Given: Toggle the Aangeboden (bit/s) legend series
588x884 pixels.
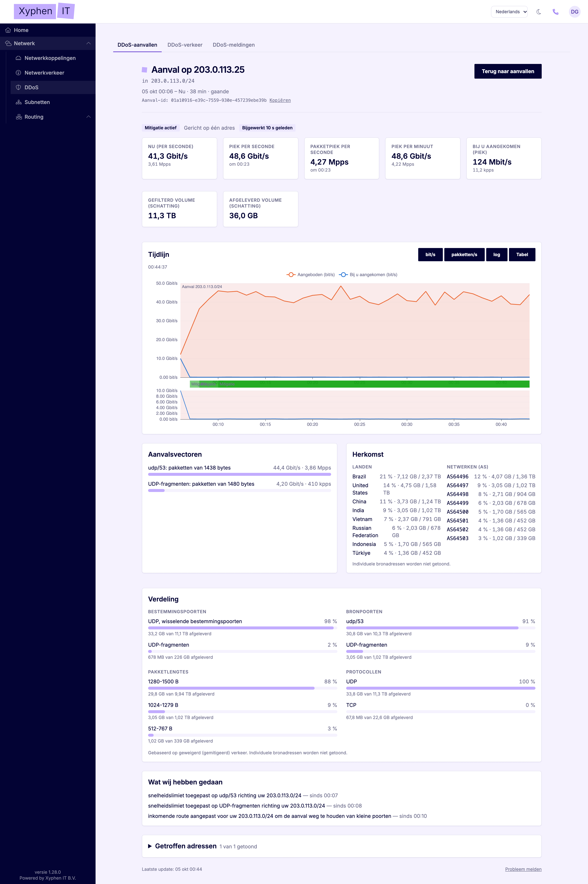Looking at the screenshot, I should tap(311, 275).
